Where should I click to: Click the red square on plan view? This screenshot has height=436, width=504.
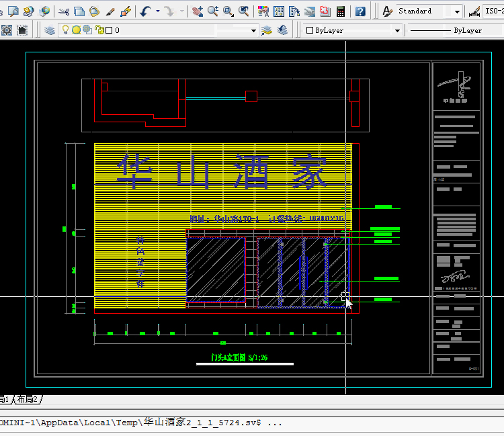251,96
